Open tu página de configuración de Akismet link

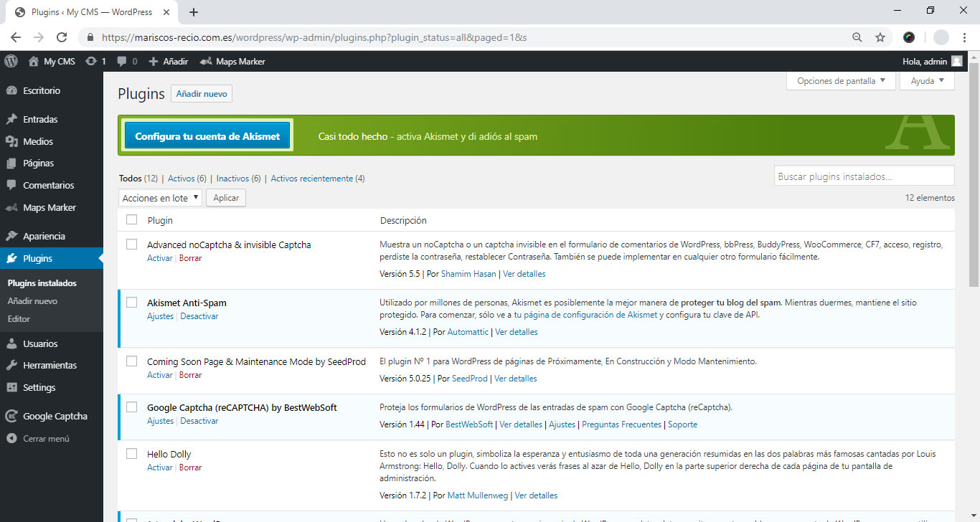point(585,315)
